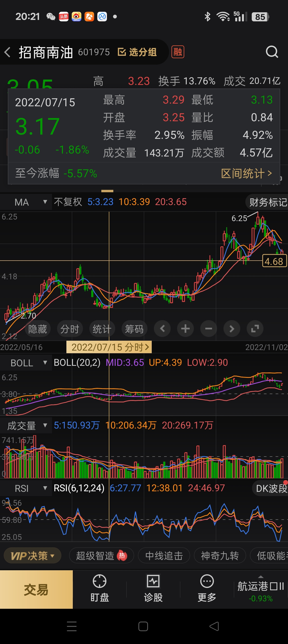
Task: Open the stock search magnifier
Action: pyautogui.click(x=272, y=52)
